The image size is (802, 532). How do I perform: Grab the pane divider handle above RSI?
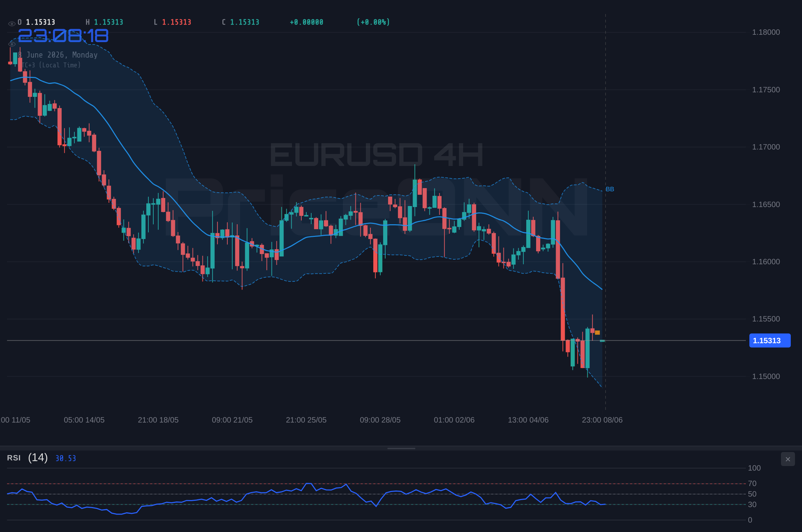(401, 448)
